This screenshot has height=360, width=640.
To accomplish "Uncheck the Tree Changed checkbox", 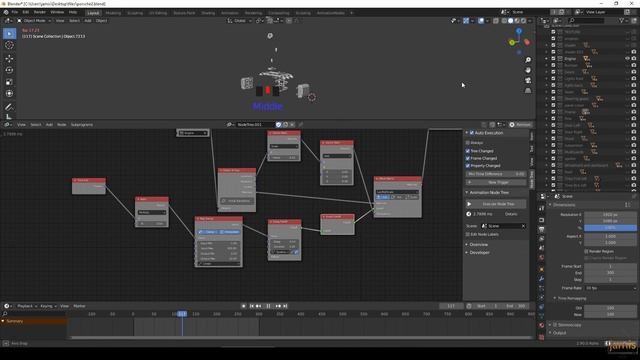I will click(468, 151).
